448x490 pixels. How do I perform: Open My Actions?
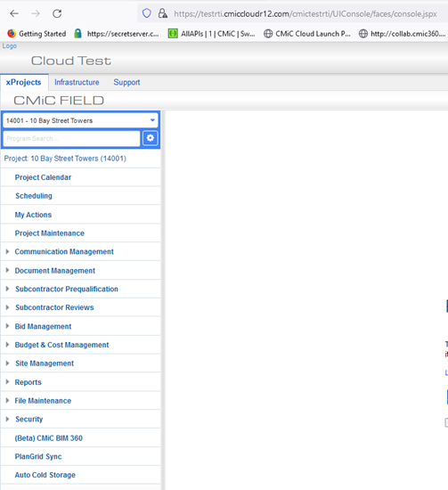click(x=33, y=215)
